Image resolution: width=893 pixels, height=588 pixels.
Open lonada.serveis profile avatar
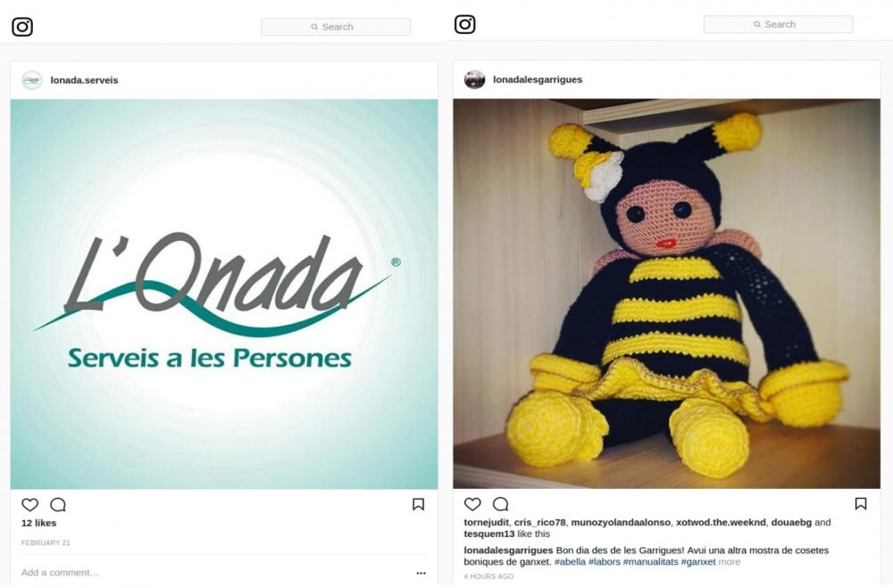pos(32,80)
